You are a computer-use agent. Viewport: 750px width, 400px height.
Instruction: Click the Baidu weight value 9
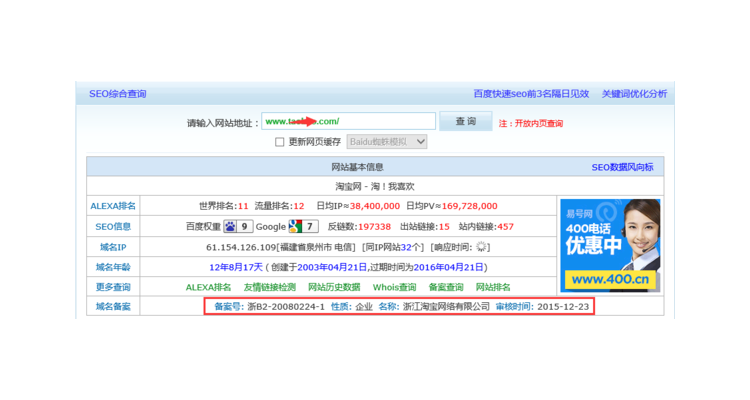[x=244, y=226]
